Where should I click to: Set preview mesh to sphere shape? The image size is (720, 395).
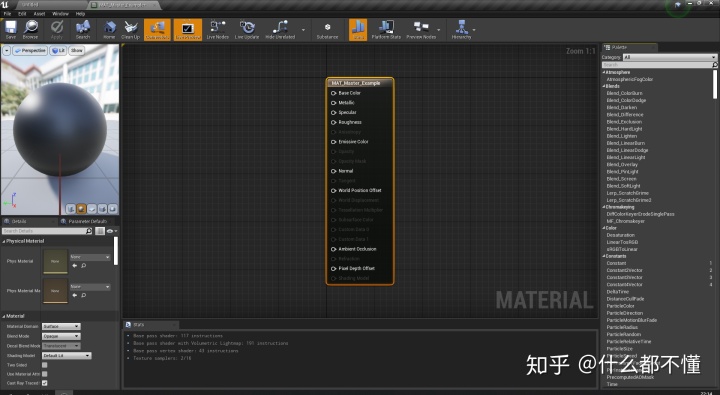pos(81,209)
